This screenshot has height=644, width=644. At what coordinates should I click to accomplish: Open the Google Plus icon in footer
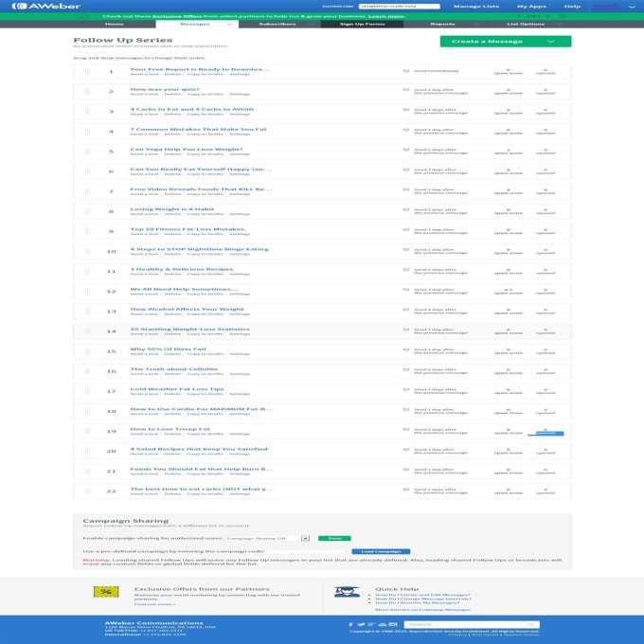371,624
